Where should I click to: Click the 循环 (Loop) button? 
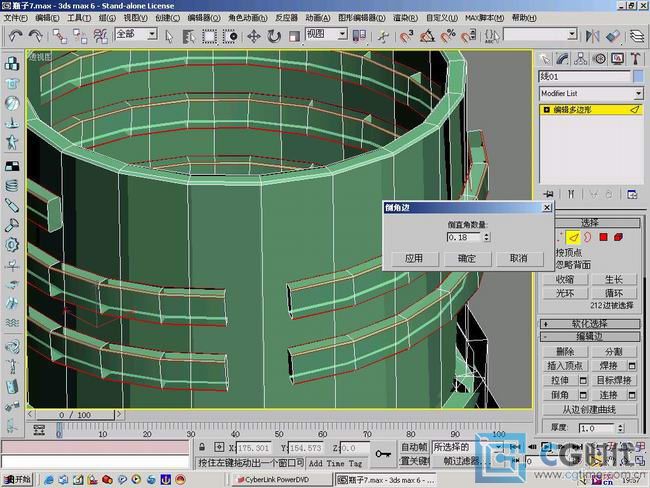[x=614, y=293]
